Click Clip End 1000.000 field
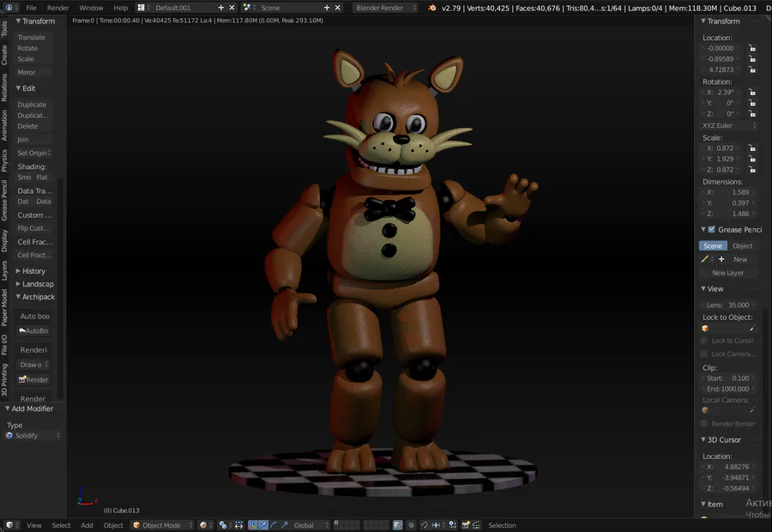772x532 pixels. pos(727,389)
